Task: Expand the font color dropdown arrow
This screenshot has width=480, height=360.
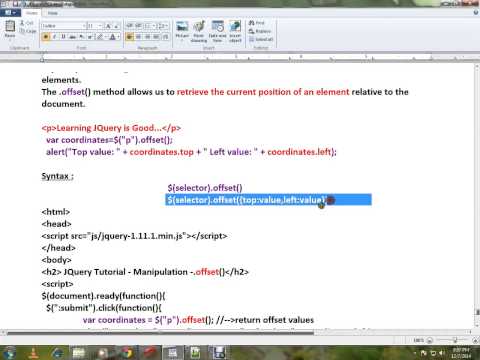Action: click(x=119, y=37)
